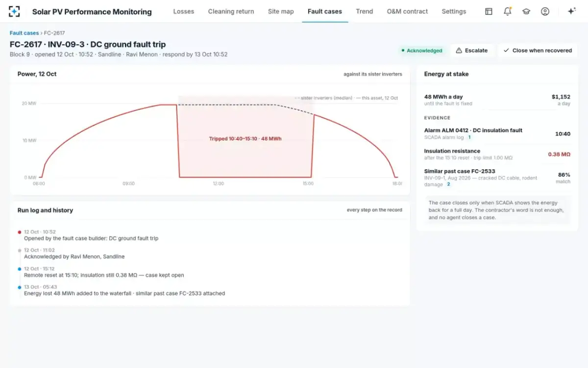
Task: Click the case title FC-2617 heading
Action: 88,45
